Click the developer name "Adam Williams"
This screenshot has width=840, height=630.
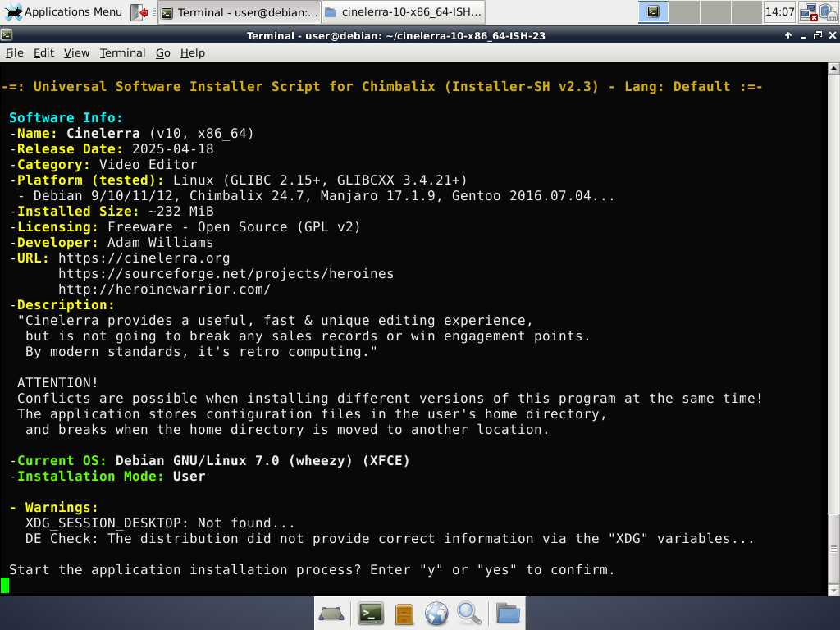tap(160, 243)
